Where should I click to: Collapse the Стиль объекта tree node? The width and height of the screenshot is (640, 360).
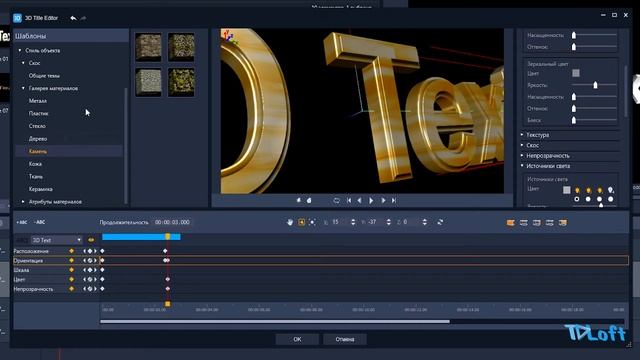(x=20, y=51)
